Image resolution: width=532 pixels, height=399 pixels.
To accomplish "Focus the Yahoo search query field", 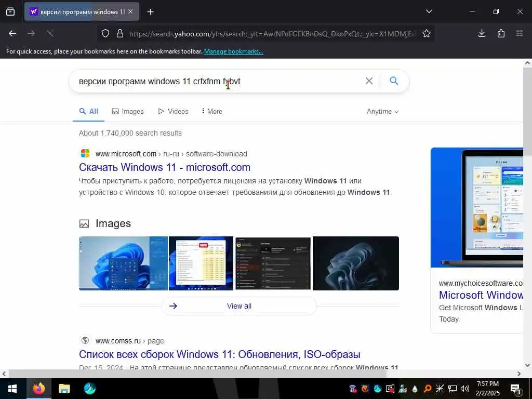I will (217, 82).
